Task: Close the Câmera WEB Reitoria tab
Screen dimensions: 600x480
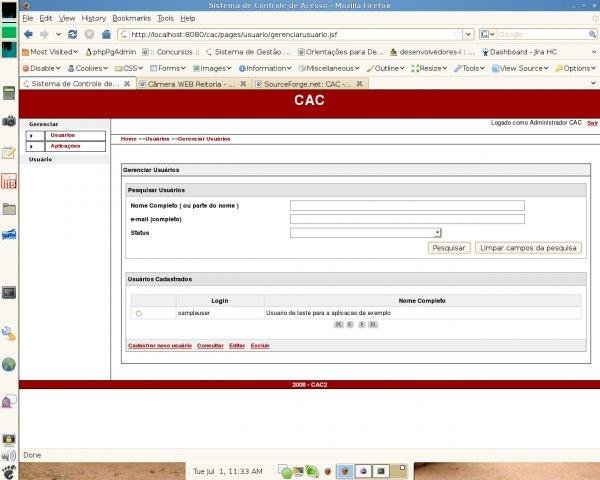Action: (243, 83)
